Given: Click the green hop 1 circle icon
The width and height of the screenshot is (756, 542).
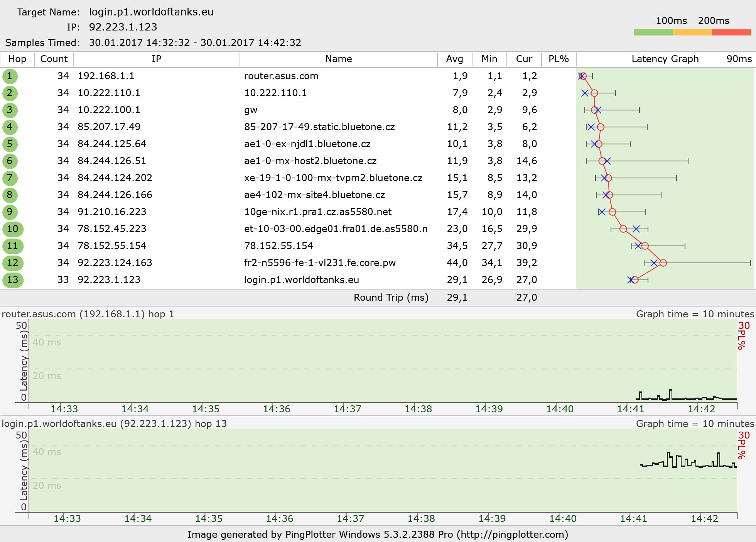Looking at the screenshot, I should pyautogui.click(x=10, y=76).
